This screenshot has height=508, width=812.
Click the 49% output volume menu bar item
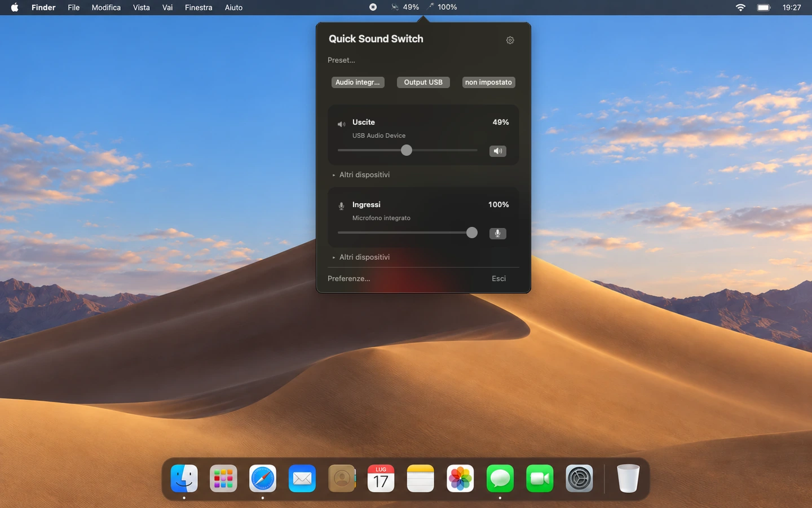click(x=405, y=7)
